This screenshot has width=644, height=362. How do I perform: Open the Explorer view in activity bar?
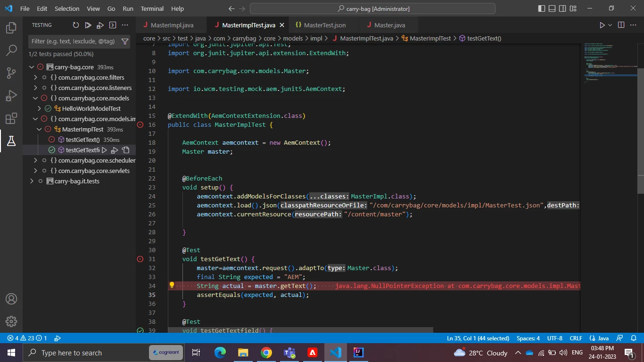pos(11,28)
